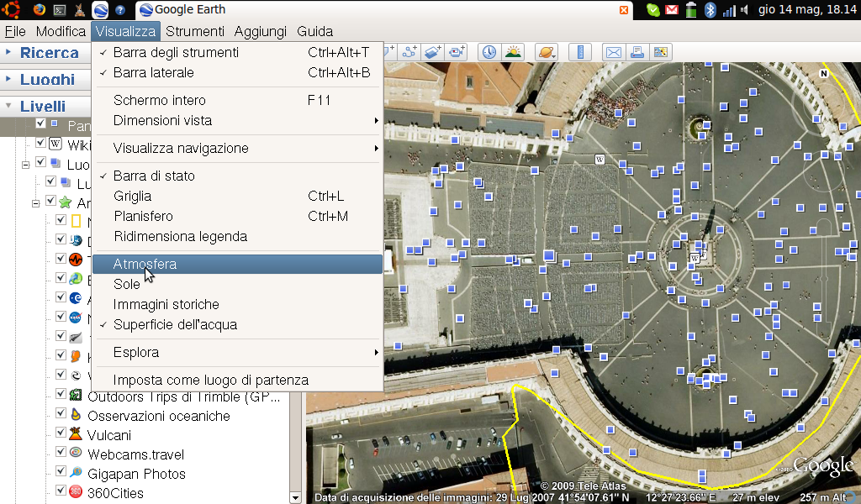Collapse the green star layer tree node
The width and height of the screenshot is (861, 504).
[35, 203]
